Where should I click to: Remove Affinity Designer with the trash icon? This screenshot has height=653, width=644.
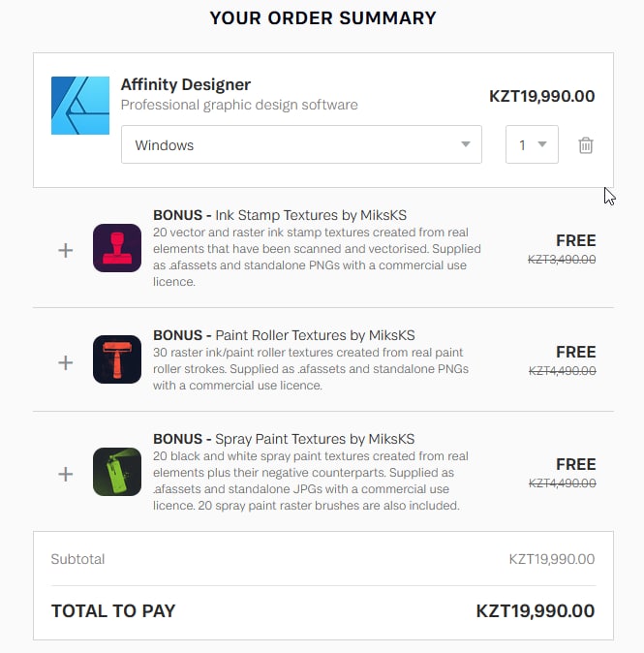pyautogui.click(x=585, y=145)
